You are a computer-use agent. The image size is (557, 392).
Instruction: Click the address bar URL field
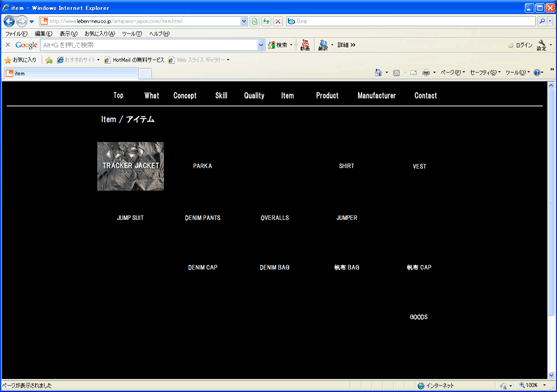(x=140, y=21)
